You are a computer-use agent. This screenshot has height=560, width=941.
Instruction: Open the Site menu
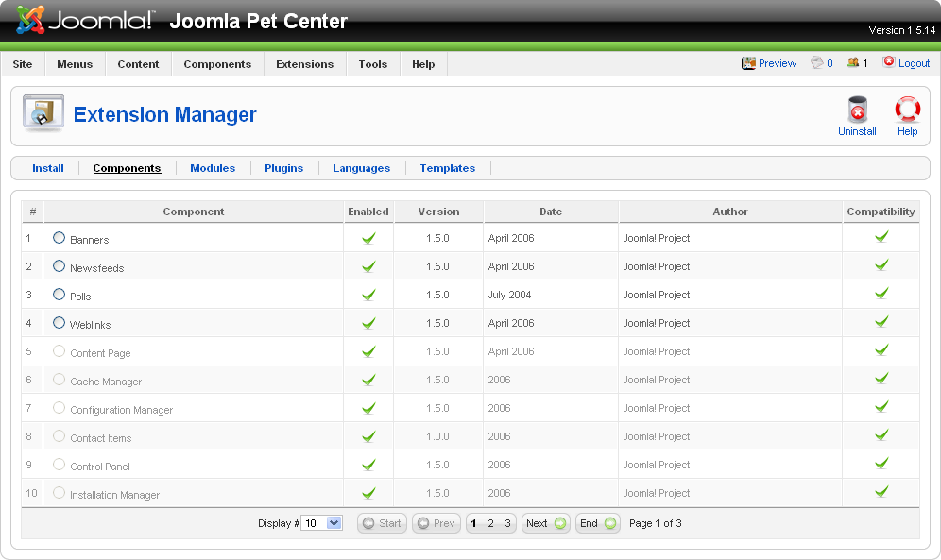pyautogui.click(x=23, y=64)
